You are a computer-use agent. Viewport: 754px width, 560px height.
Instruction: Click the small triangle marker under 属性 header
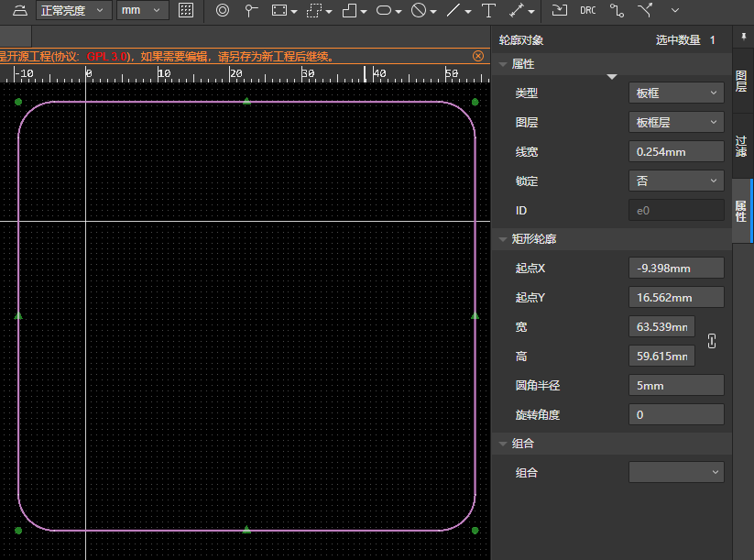click(x=612, y=77)
